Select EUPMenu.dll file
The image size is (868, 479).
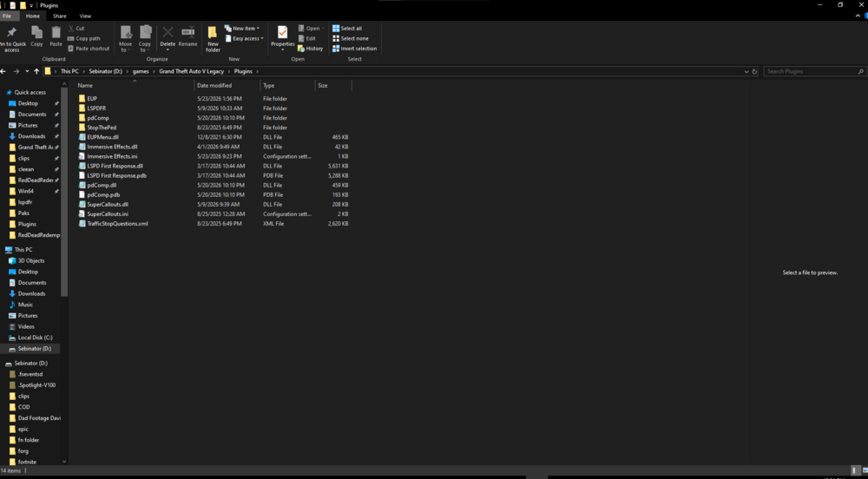103,137
